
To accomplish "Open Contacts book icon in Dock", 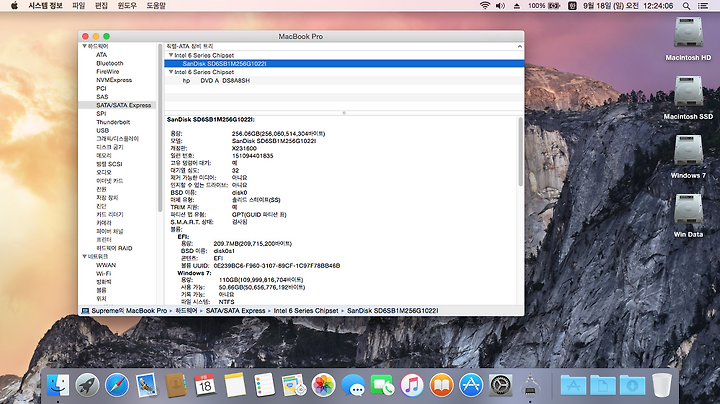I will pos(176,385).
